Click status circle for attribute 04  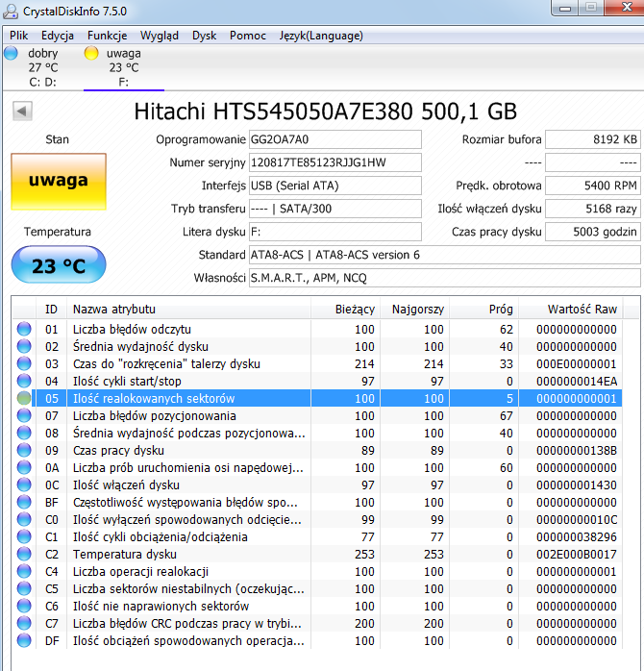click(24, 381)
